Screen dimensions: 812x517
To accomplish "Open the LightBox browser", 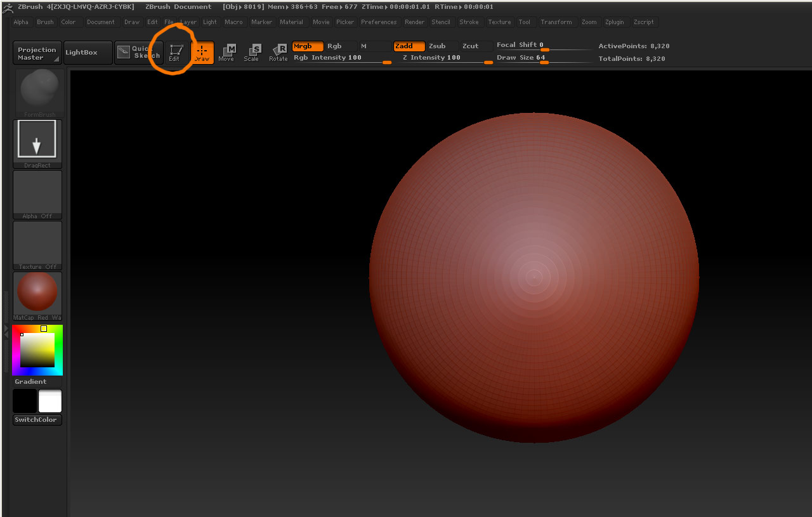I will pos(87,52).
